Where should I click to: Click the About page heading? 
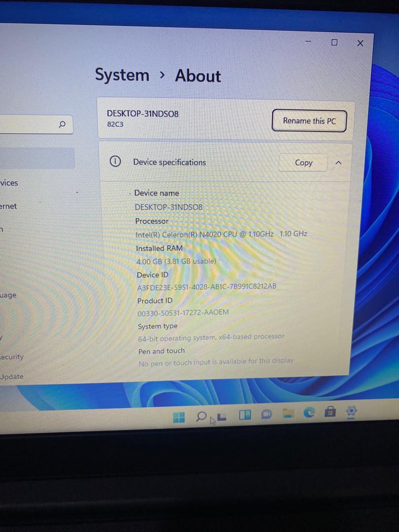[198, 76]
